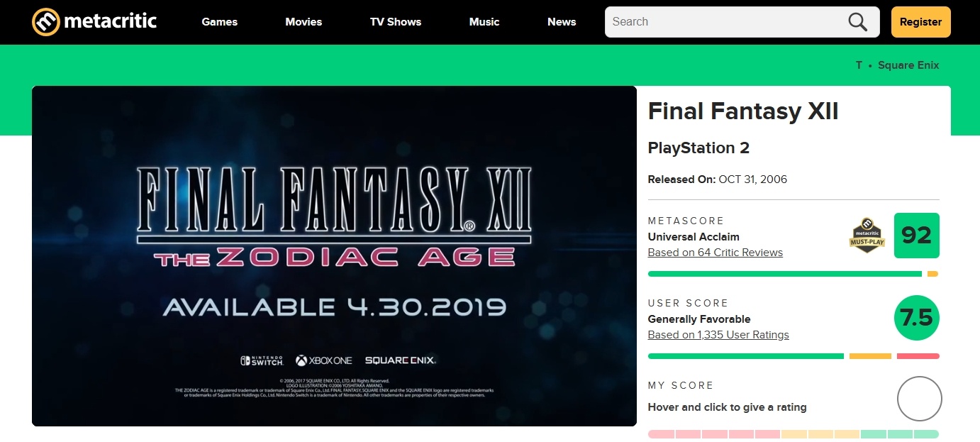The image size is (980, 442).
Task: Click the green 92 Metascore box
Action: point(917,236)
